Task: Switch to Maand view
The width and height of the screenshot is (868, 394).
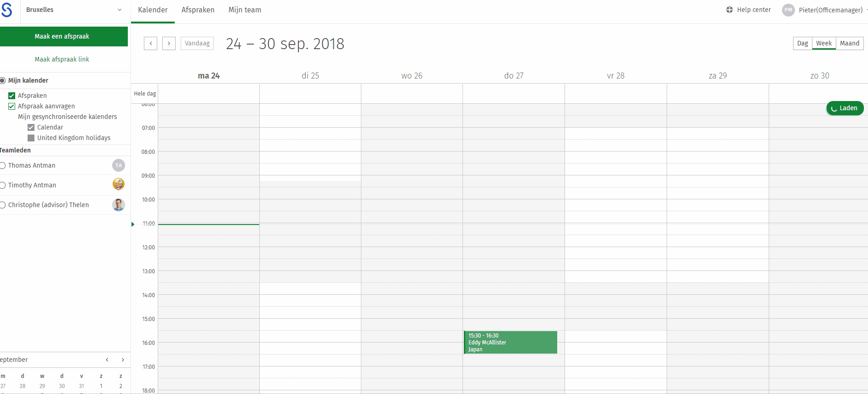Action: 850,43
